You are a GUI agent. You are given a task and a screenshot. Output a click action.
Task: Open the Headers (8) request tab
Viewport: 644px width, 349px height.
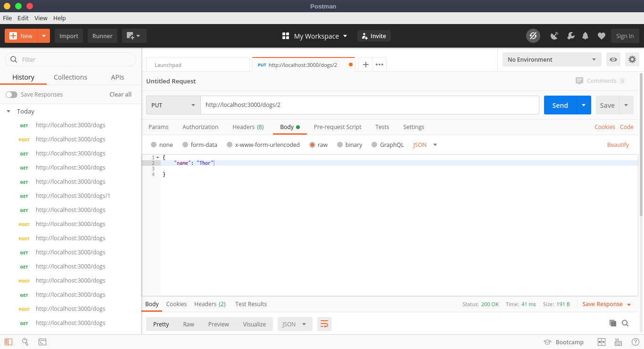(x=248, y=127)
